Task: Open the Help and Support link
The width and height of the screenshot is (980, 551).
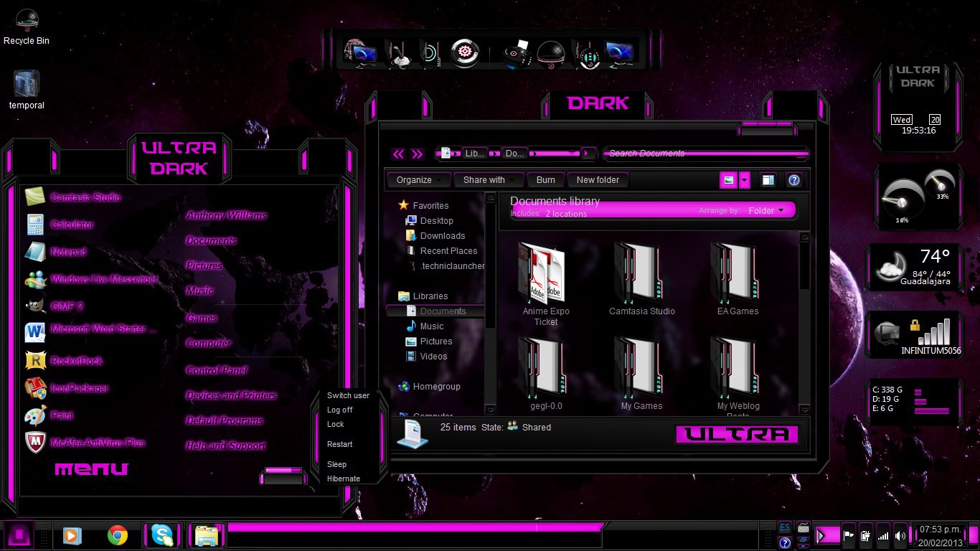Action: (x=226, y=446)
